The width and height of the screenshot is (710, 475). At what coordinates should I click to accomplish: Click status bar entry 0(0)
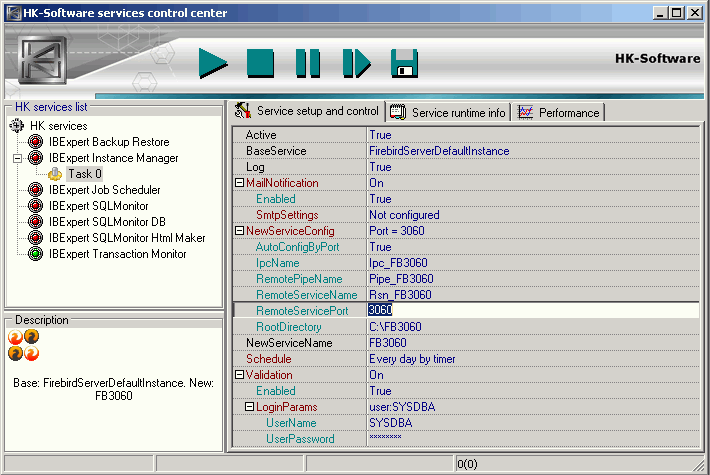(x=467, y=464)
